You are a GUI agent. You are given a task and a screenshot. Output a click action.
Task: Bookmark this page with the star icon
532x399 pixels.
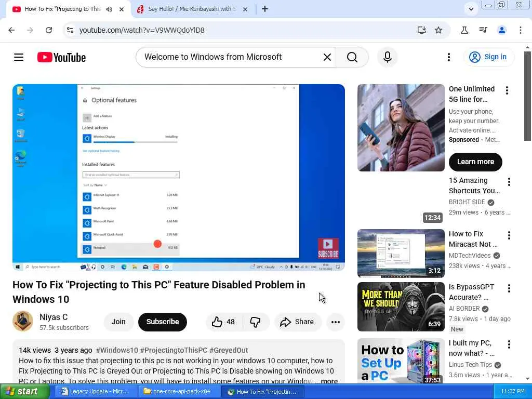click(x=438, y=30)
